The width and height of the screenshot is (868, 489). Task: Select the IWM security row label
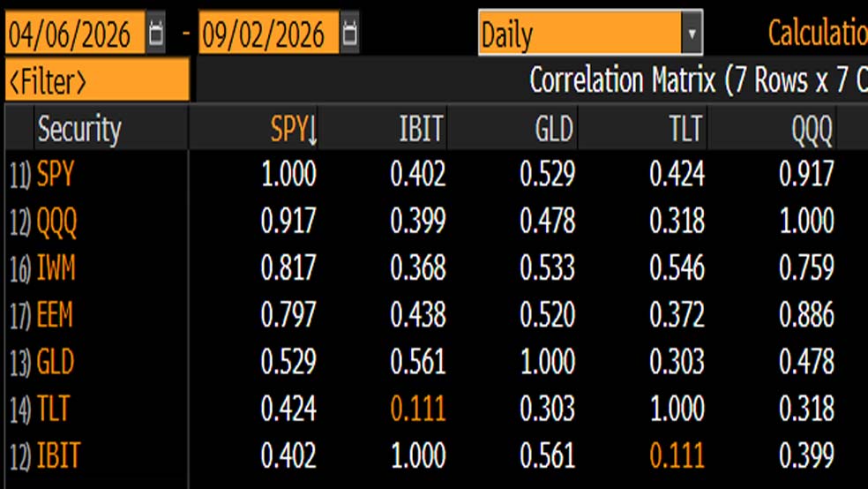pyautogui.click(x=56, y=268)
